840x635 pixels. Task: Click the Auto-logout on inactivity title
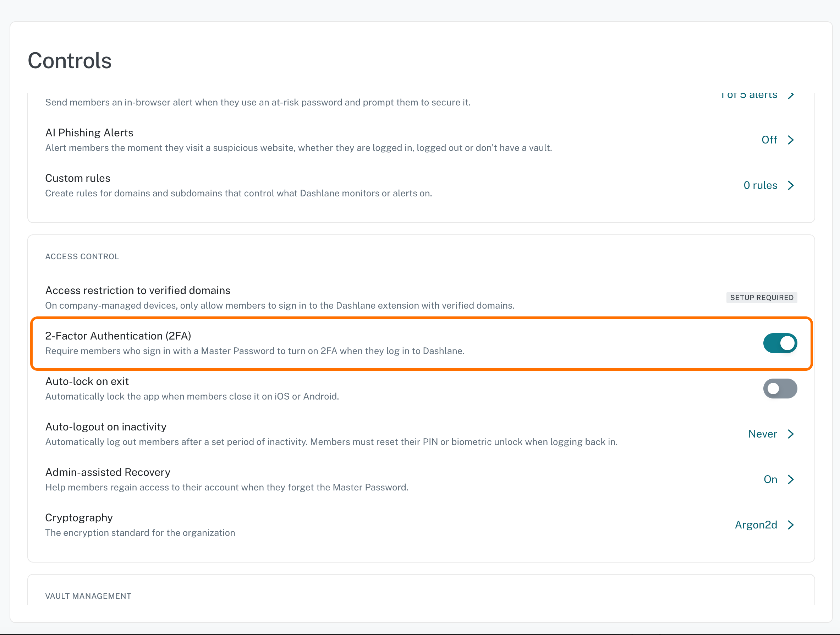106,427
